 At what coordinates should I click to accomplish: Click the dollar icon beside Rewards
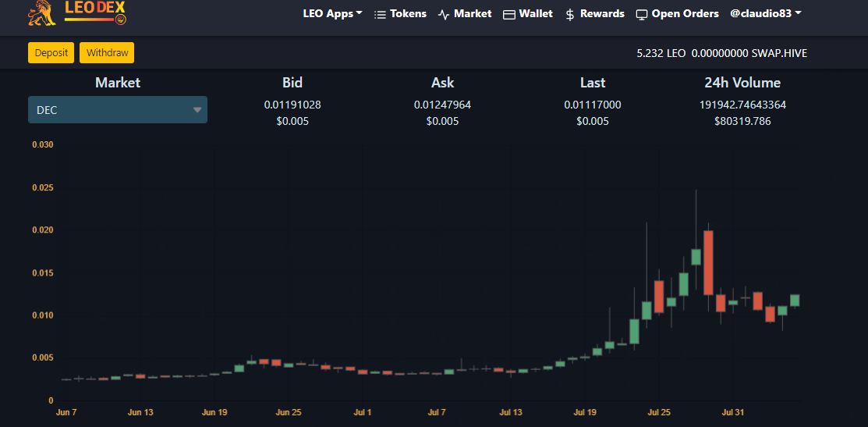coord(570,15)
